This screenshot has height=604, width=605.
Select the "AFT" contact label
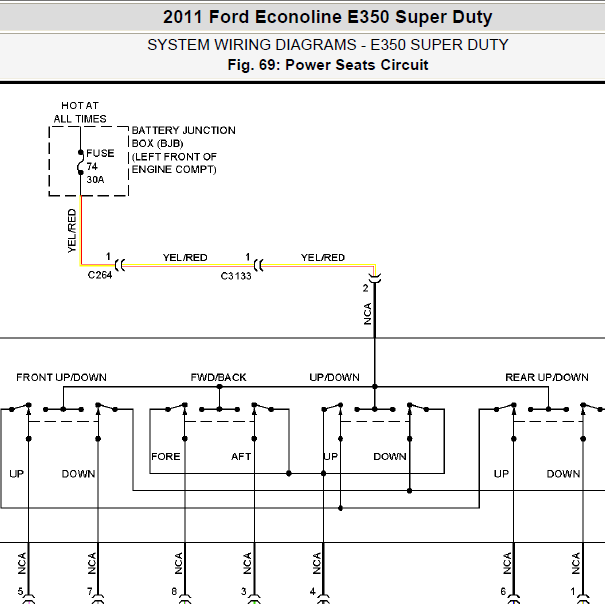tap(241, 457)
